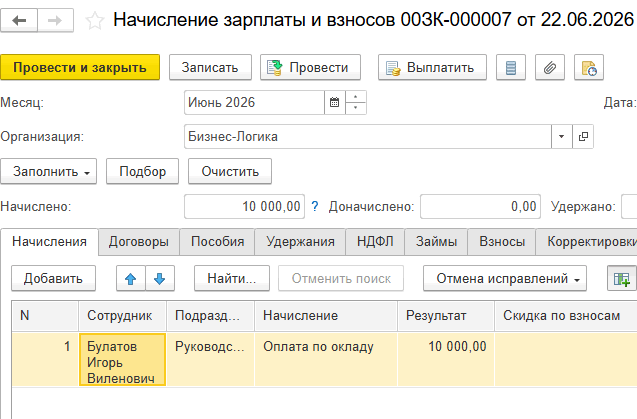The width and height of the screenshot is (637, 419).
Task: Click Организация field with Бизнес-Логика
Action: point(368,137)
